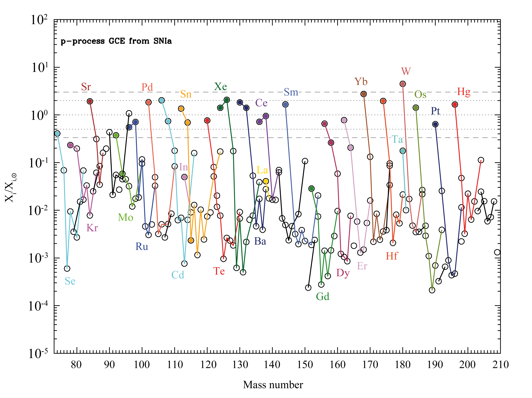Click the pink 'Er' element label
This screenshot has width=532, height=398.
(x=362, y=266)
